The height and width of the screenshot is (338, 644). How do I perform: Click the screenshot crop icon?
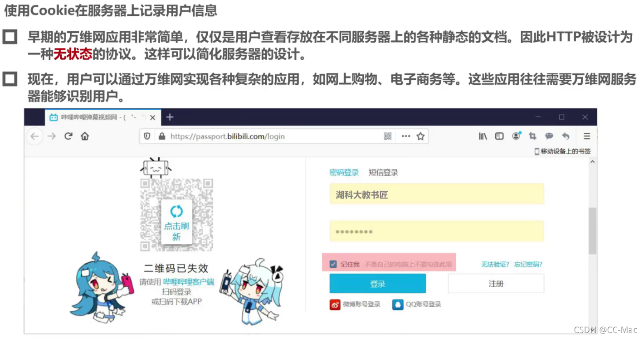[x=532, y=136]
